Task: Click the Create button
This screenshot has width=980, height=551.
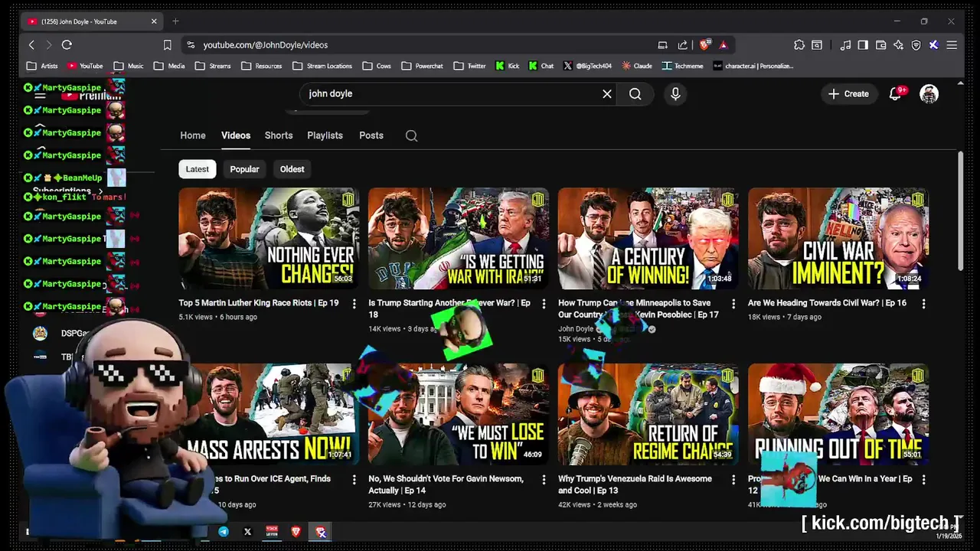Action: tap(849, 93)
